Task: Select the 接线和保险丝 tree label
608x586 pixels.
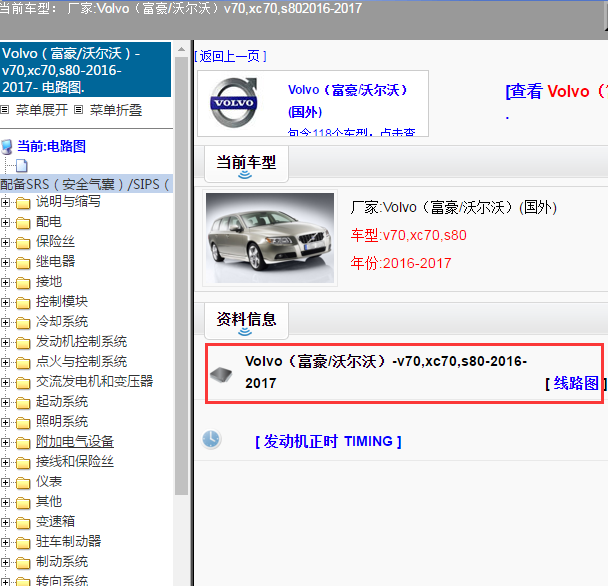Action: 75,462
